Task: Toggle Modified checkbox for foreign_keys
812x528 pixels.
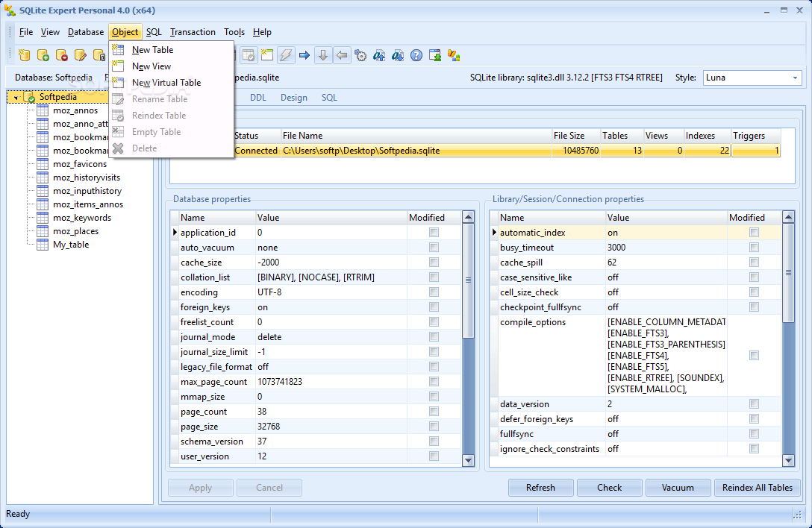Action: pyautogui.click(x=434, y=307)
